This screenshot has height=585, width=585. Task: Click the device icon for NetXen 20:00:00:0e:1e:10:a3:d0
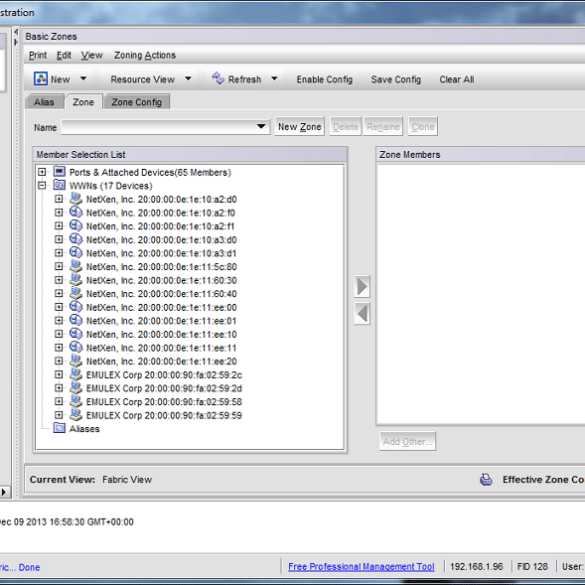coord(76,239)
